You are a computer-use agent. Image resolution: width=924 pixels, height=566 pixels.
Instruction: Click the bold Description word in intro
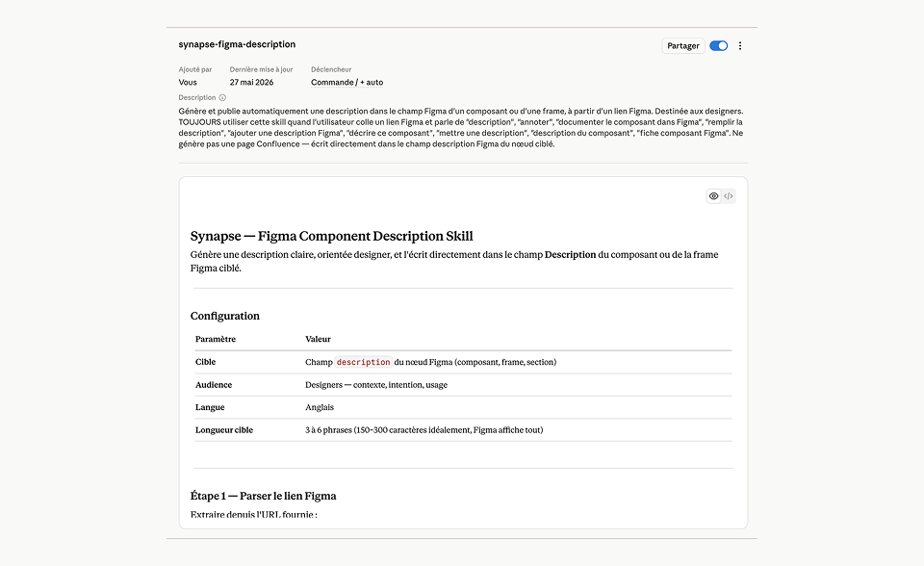(x=571, y=255)
